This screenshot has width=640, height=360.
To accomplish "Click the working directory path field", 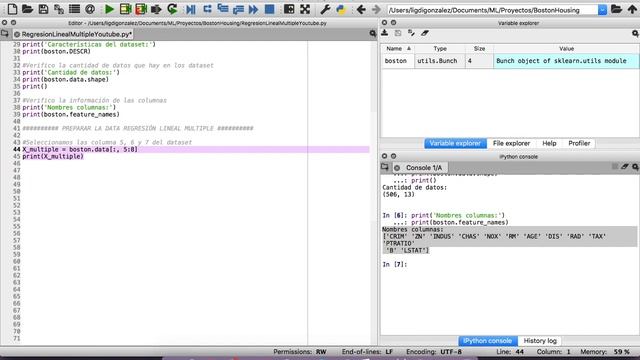I will coord(492,10).
